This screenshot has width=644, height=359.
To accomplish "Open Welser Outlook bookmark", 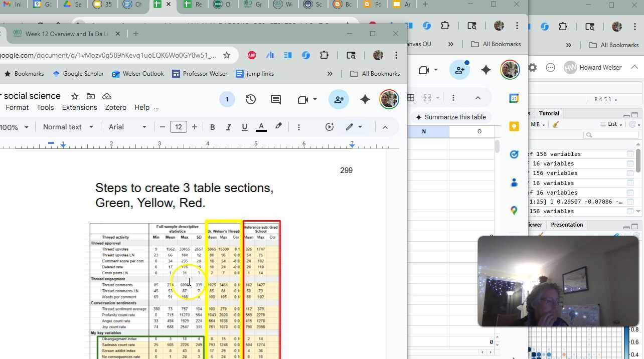I will click(x=138, y=74).
